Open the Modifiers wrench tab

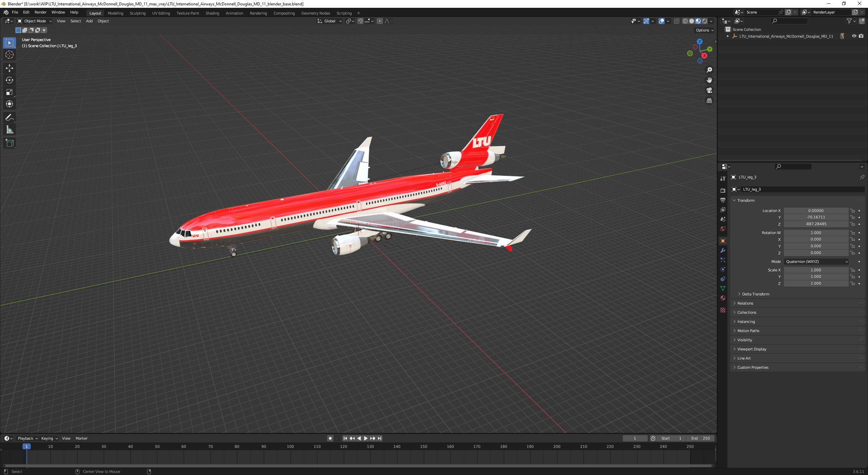pyautogui.click(x=723, y=250)
